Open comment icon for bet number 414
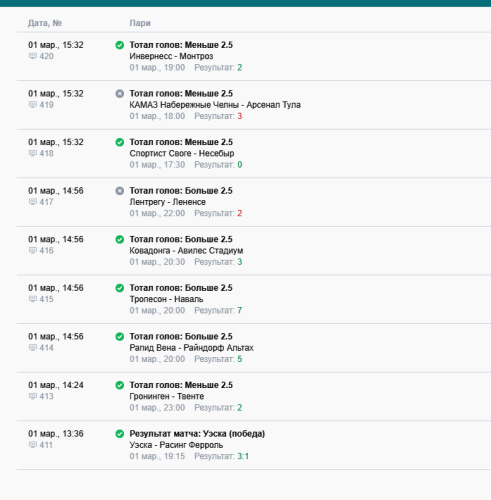This screenshot has width=491, height=500. coord(33,348)
